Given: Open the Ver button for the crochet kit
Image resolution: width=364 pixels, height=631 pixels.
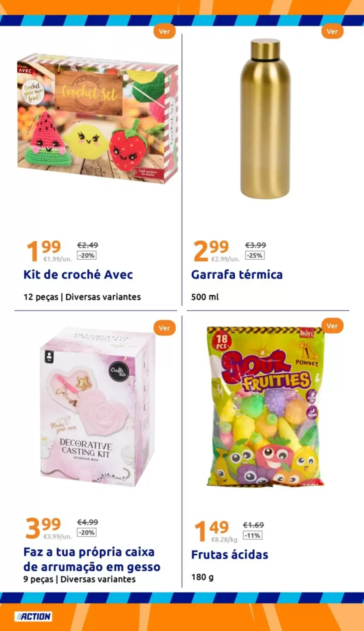Looking at the screenshot, I should (164, 32).
